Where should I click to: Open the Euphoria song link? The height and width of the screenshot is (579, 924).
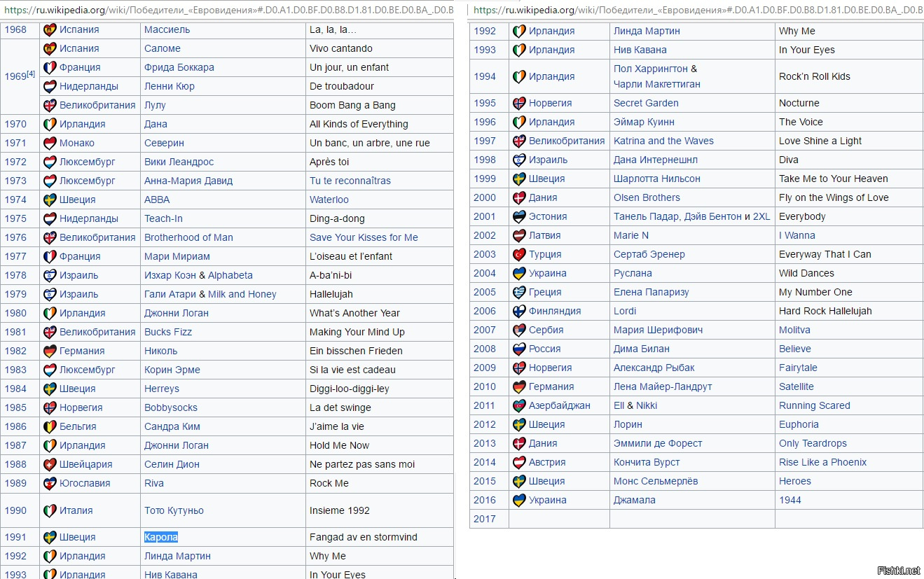[799, 425]
